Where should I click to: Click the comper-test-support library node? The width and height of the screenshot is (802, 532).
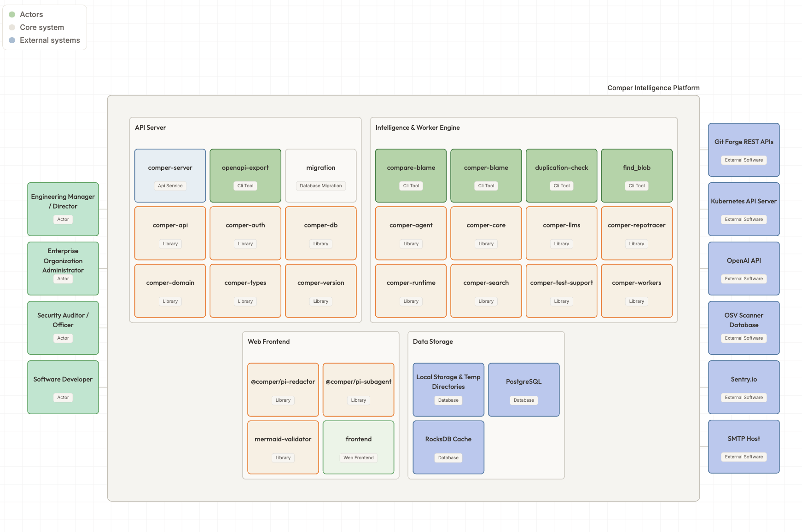(x=562, y=291)
